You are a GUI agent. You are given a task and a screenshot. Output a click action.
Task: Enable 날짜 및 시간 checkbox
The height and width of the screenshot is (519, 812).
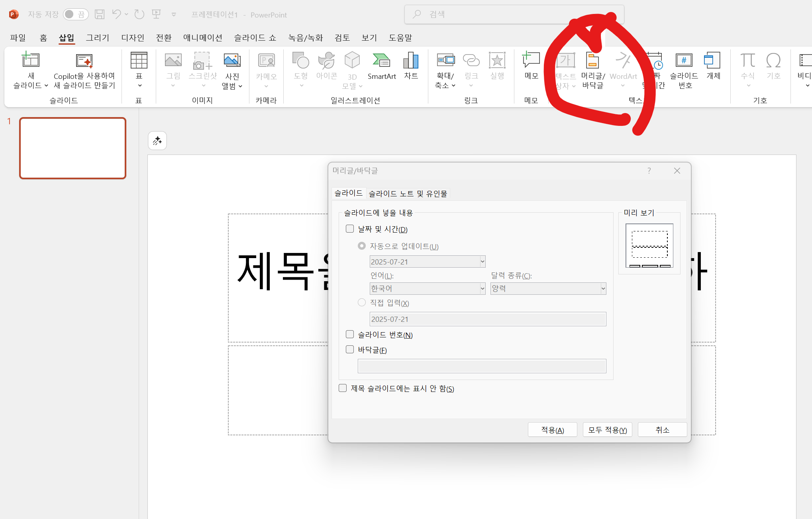(x=350, y=229)
